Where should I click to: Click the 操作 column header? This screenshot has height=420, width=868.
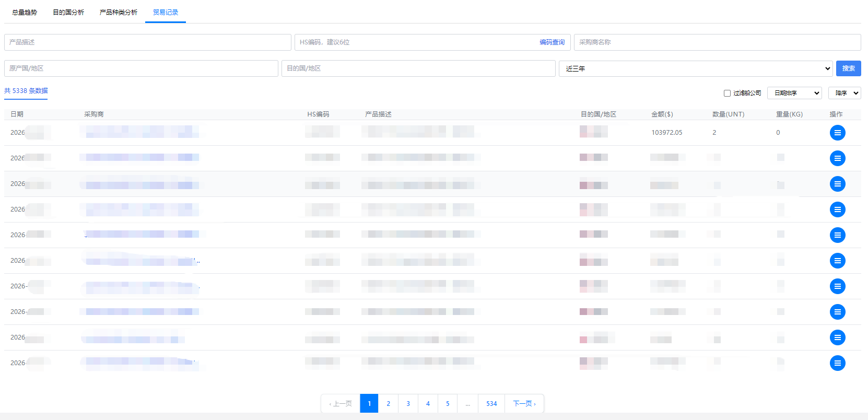836,114
